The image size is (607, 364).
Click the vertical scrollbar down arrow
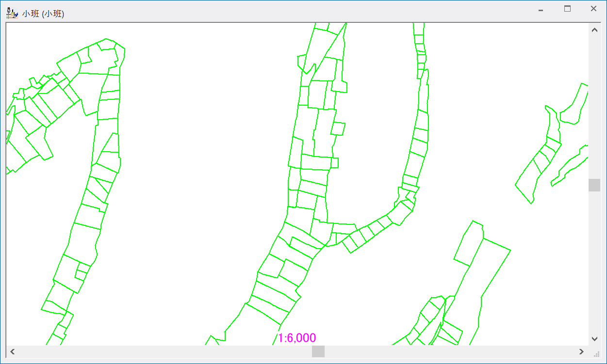click(x=594, y=339)
